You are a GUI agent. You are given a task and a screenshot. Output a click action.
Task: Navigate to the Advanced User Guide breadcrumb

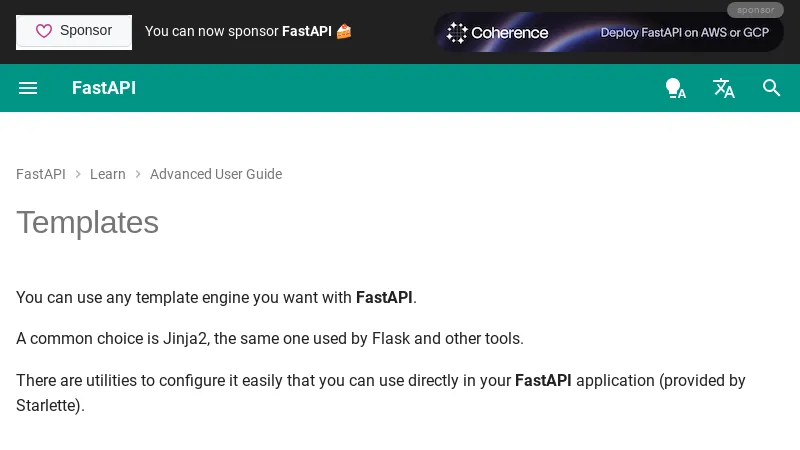tap(216, 174)
